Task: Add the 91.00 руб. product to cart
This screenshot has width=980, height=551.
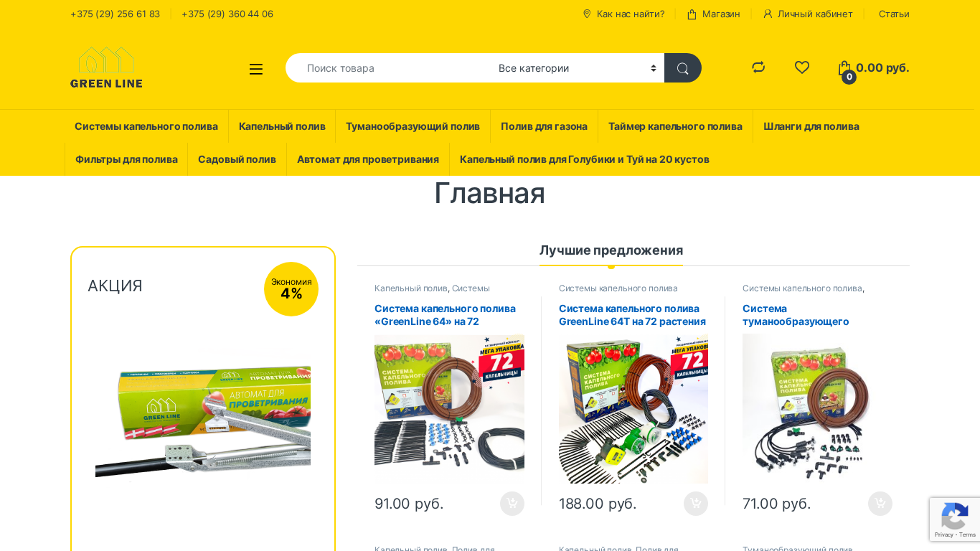Action: pos(512,504)
